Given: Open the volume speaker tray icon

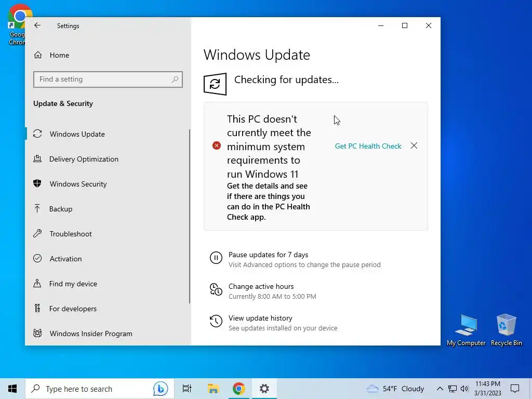Looking at the screenshot, I should pyautogui.click(x=465, y=389).
